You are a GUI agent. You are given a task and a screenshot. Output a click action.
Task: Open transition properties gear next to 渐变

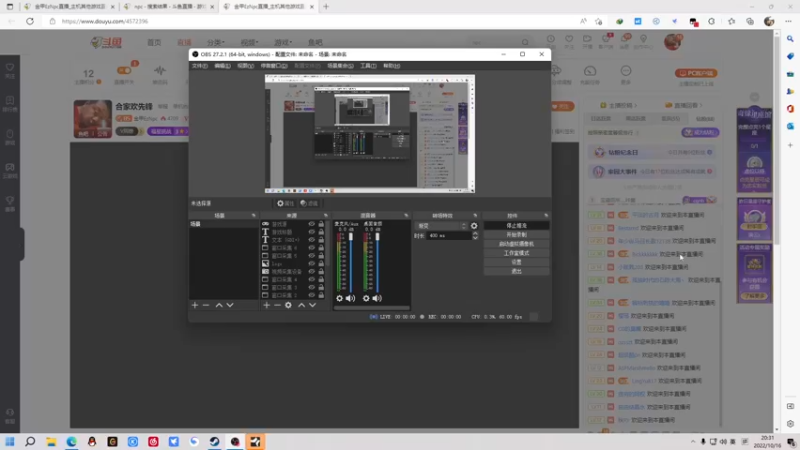(x=474, y=226)
